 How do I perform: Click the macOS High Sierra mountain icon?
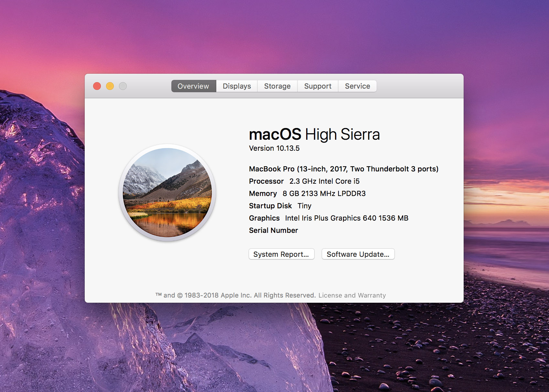click(x=167, y=192)
